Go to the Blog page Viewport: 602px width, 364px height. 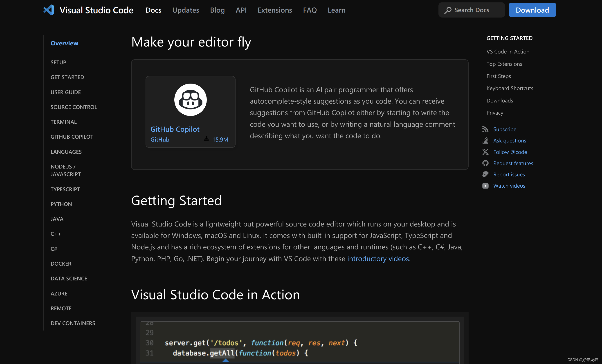(x=217, y=10)
